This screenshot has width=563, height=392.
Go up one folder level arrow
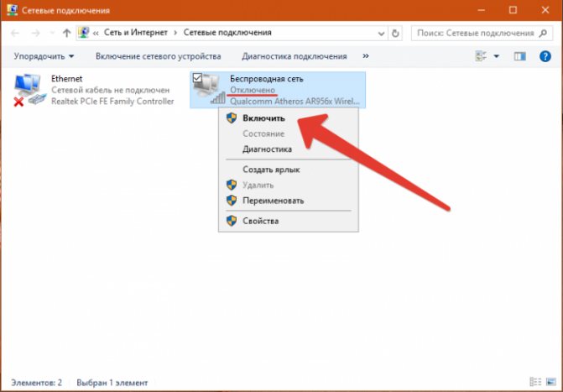point(66,33)
